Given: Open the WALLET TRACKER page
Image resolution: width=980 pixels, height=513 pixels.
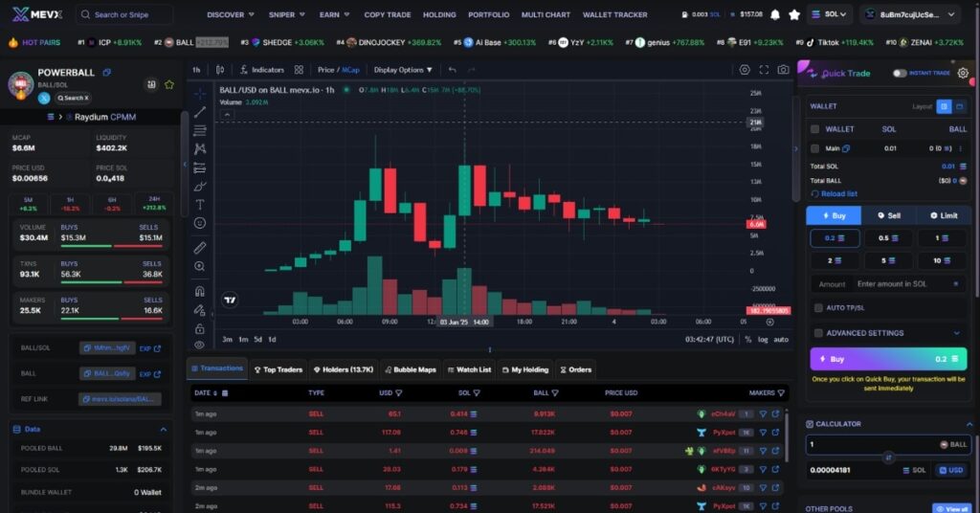Looking at the screenshot, I should (x=615, y=15).
